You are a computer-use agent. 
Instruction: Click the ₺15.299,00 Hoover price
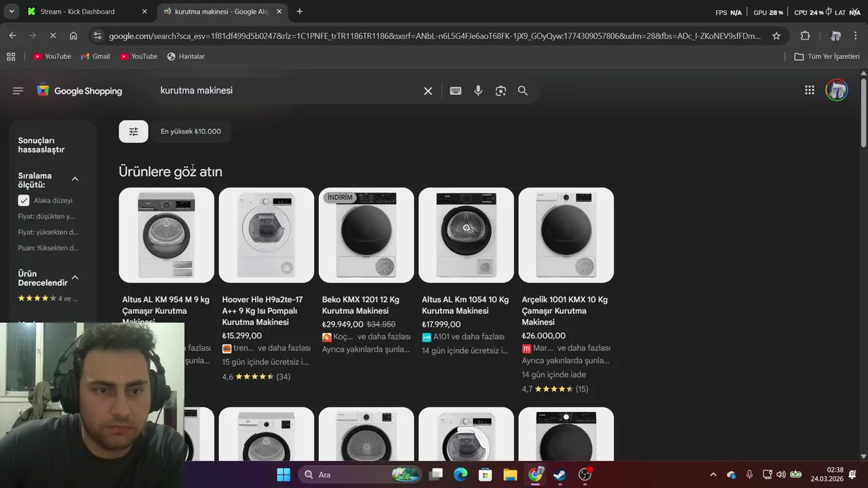click(241, 335)
